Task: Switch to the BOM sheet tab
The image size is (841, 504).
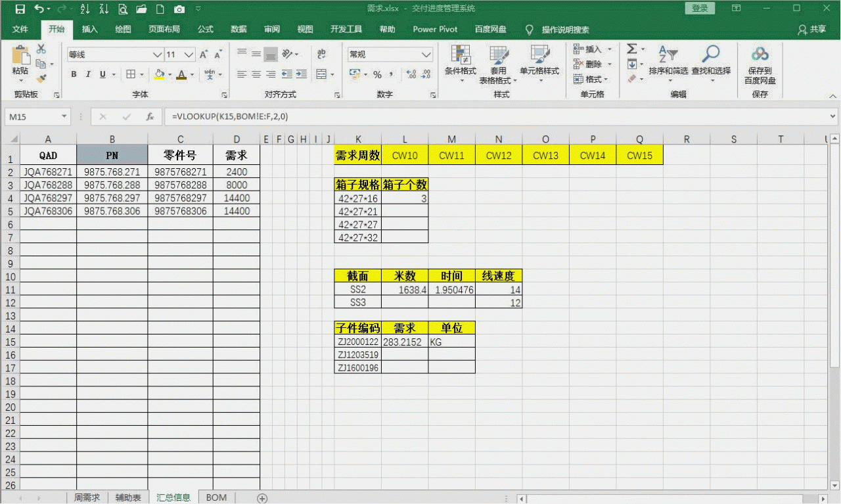Action: [216, 497]
